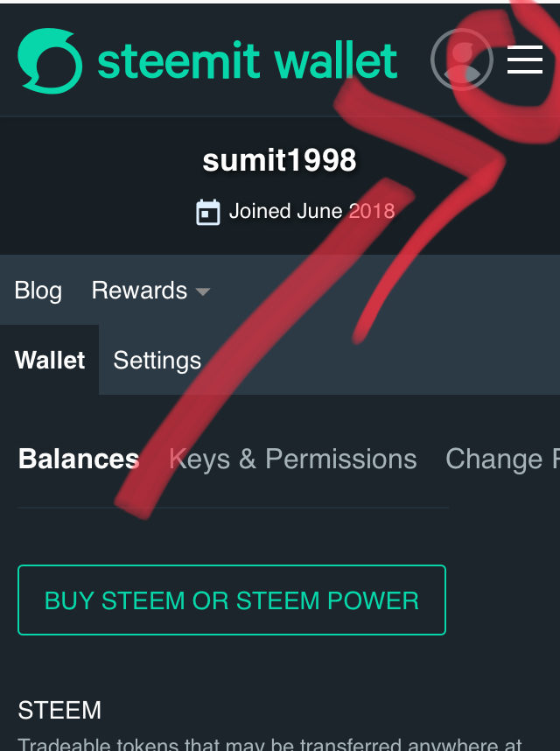The image size is (560, 751).
Task: Open the Rewards menu label
Action: coord(139,291)
